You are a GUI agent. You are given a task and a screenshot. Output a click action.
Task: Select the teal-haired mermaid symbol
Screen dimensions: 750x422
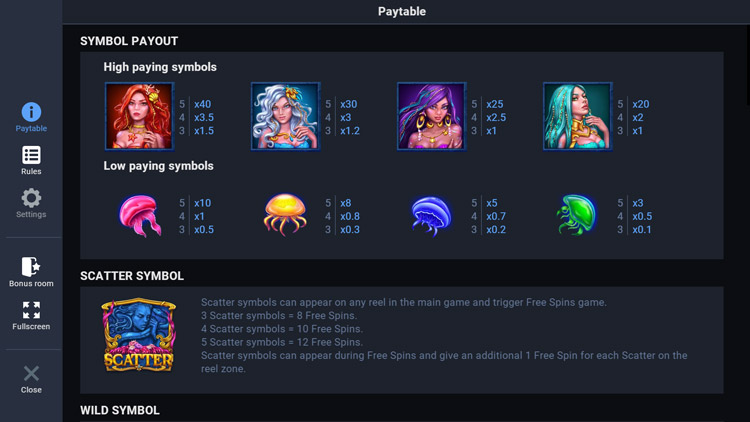(x=577, y=116)
